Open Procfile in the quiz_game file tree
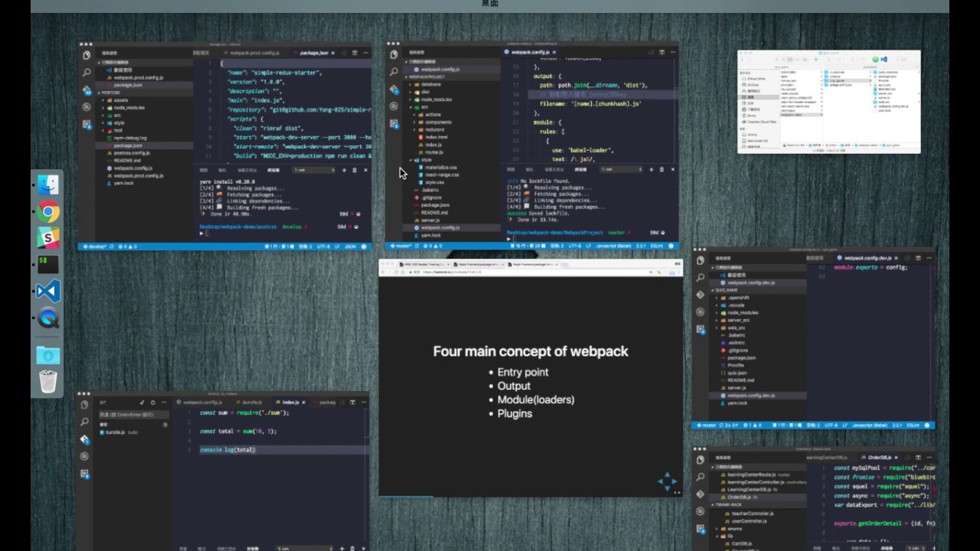This screenshot has height=551, width=980. coord(736,366)
